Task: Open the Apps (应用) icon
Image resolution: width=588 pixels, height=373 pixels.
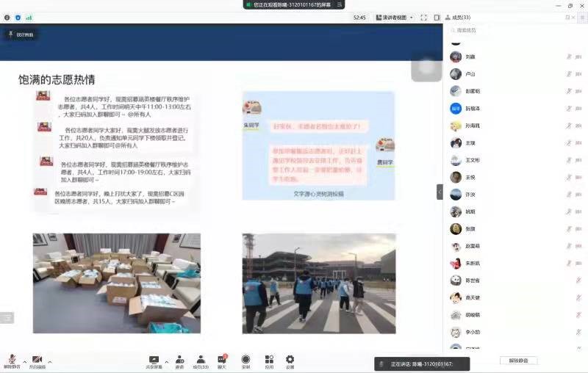Action: [269, 360]
